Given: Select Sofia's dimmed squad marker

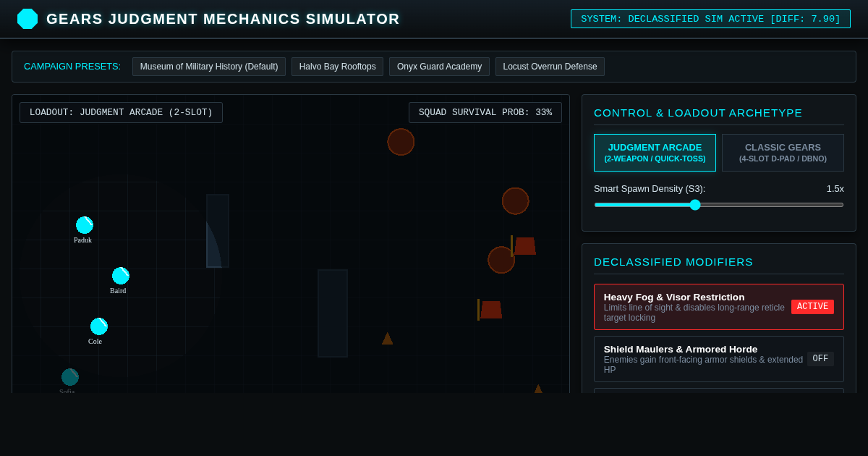Looking at the screenshot, I should [70, 377].
